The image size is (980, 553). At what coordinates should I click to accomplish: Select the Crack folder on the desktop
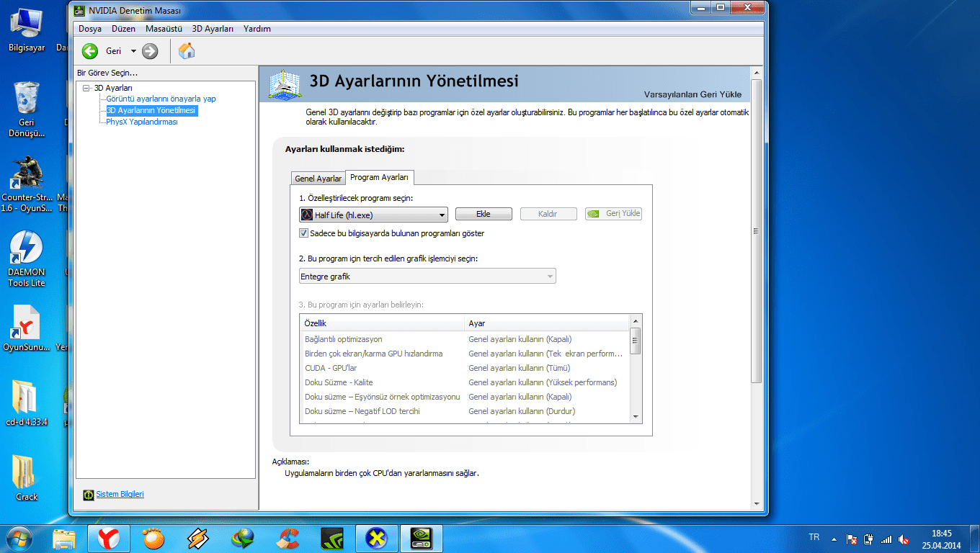point(27,478)
